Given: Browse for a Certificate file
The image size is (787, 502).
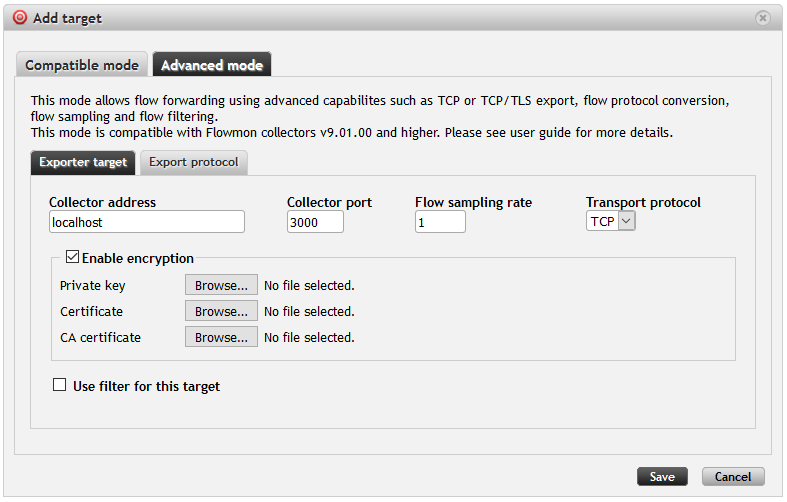Looking at the screenshot, I should point(221,312).
